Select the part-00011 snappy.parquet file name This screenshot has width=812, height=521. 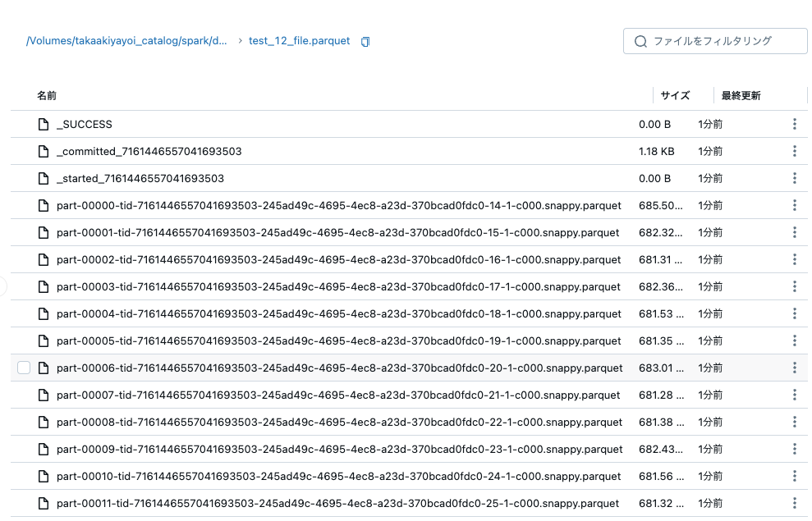click(337, 503)
